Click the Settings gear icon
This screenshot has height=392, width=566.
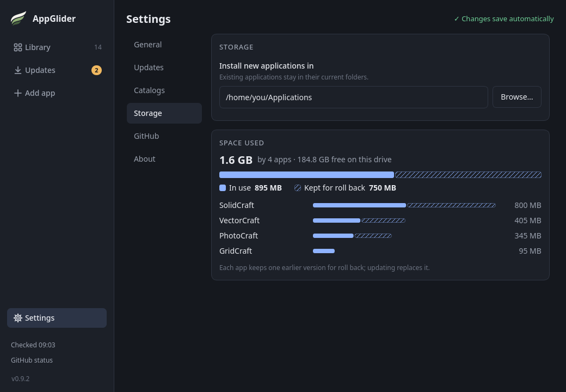(x=17, y=318)
